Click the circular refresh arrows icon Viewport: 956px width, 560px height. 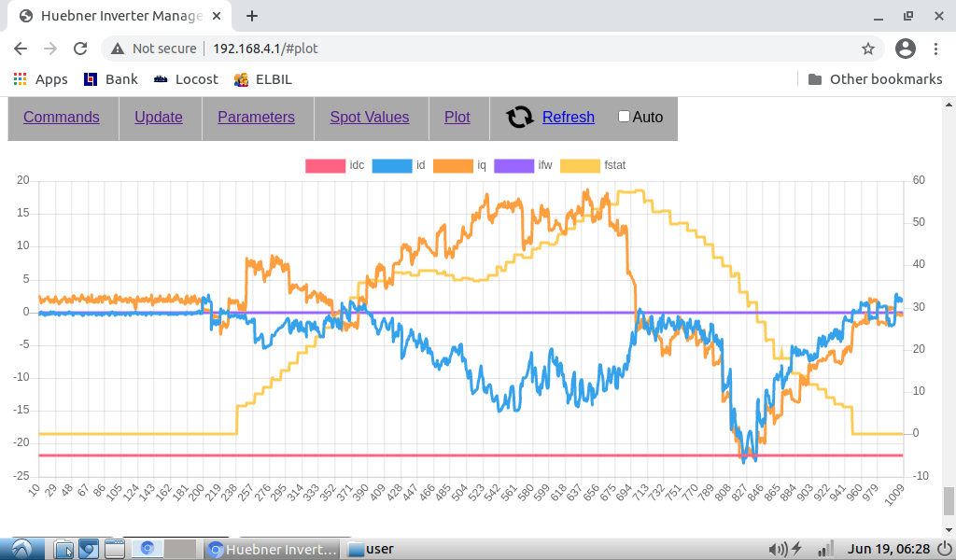pos(520,117)
